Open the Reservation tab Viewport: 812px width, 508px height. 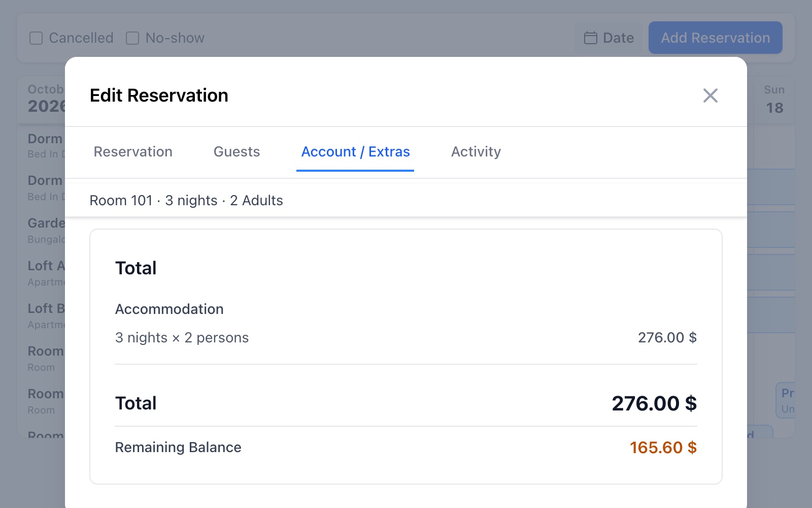tap(133, 152)
